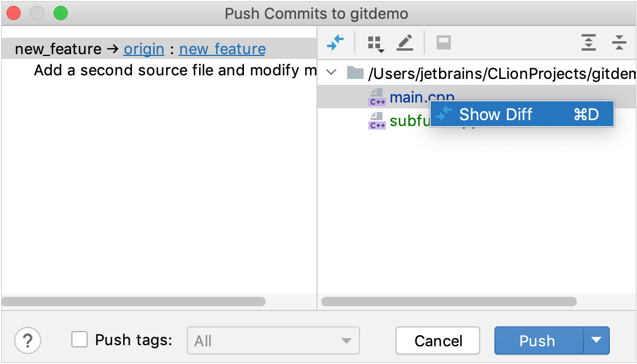Click the C++ file icon beside main.cpp

(x=377, y=97)
